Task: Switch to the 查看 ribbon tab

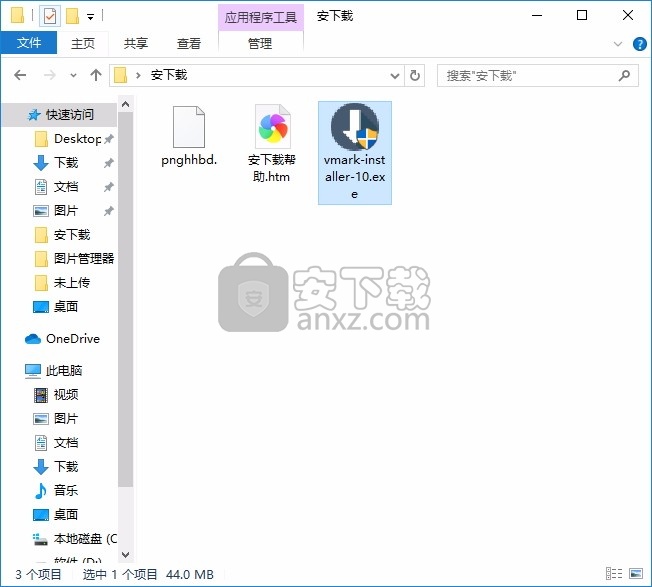Action: click(x=189, y=43)
